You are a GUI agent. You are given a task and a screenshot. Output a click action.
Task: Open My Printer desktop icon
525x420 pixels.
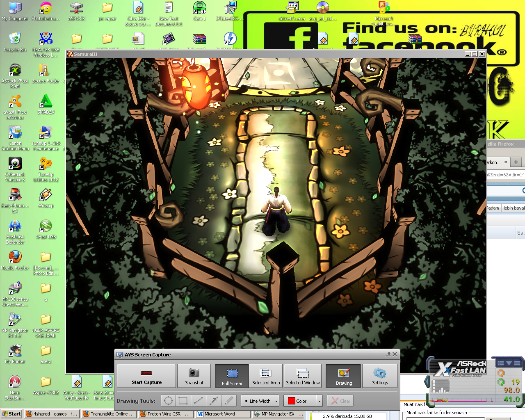tap(15, 354)
